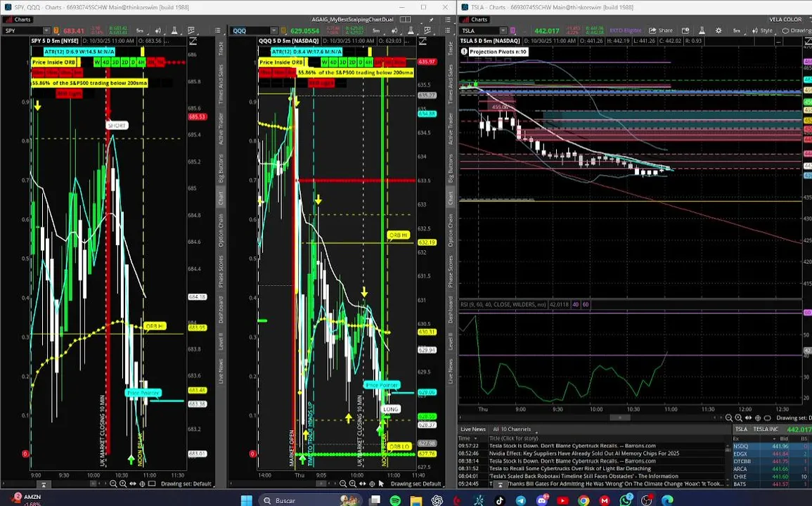
Task: Open Tesla Cybertruck recall news headline
Action: click(x=569, y=468)
